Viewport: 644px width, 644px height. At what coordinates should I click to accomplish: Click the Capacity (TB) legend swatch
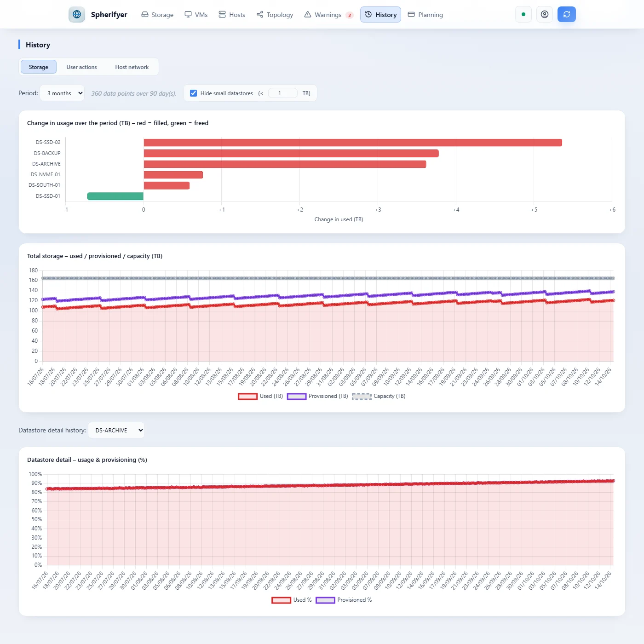pyautogui.click(x=362, y=396)
